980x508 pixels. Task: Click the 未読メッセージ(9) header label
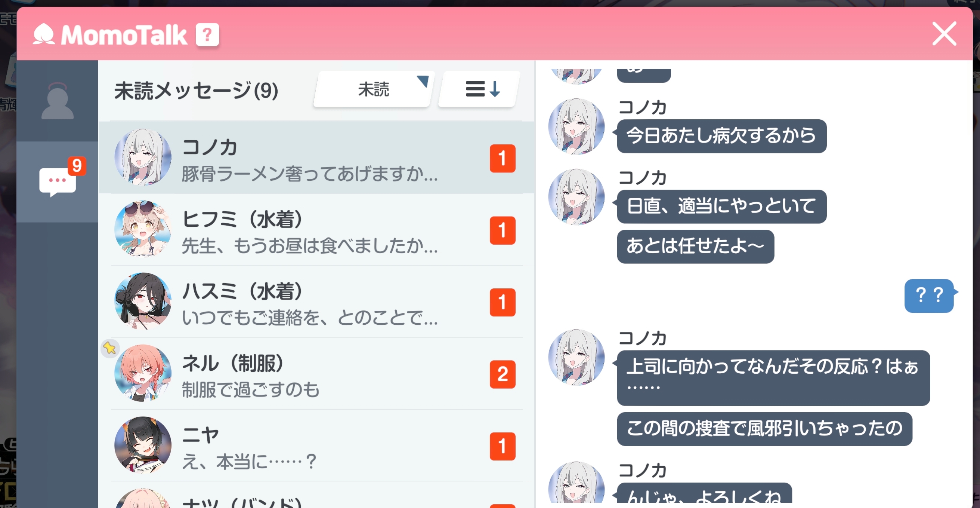coord(196,91)
